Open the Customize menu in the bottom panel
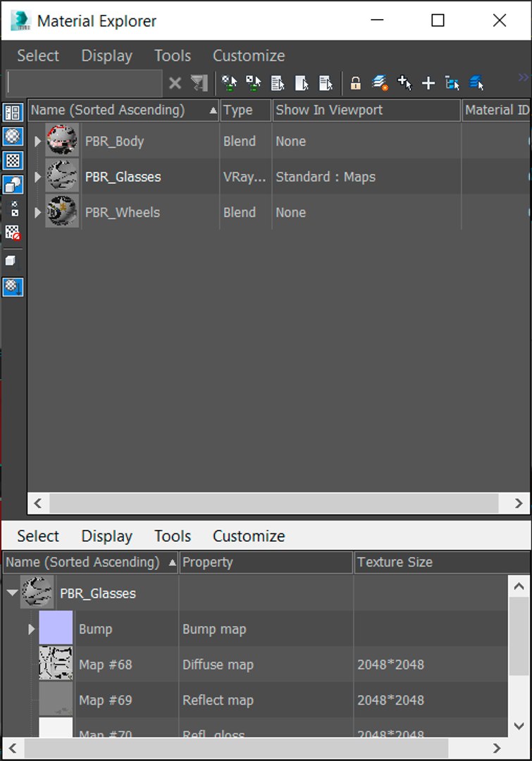 (x=249, y=536)
